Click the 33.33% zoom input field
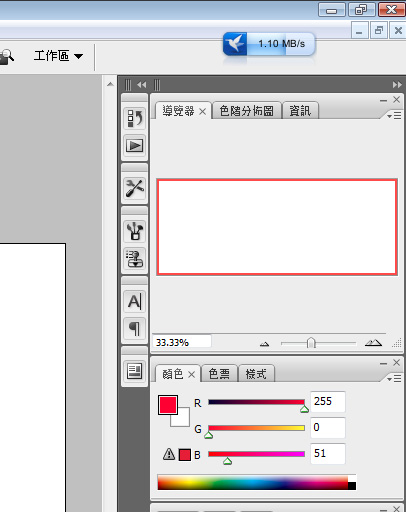The image size is (406, 512). (x=182, y=342)
